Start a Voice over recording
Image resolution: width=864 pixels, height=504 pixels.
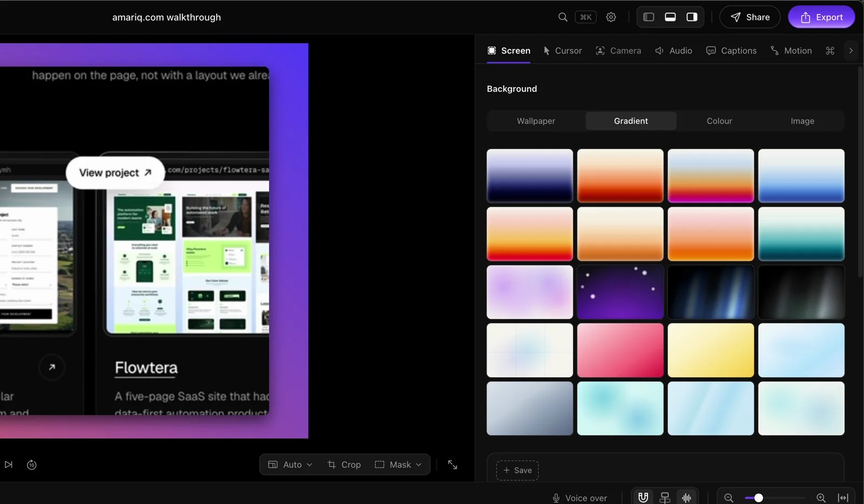click(579, 498)
